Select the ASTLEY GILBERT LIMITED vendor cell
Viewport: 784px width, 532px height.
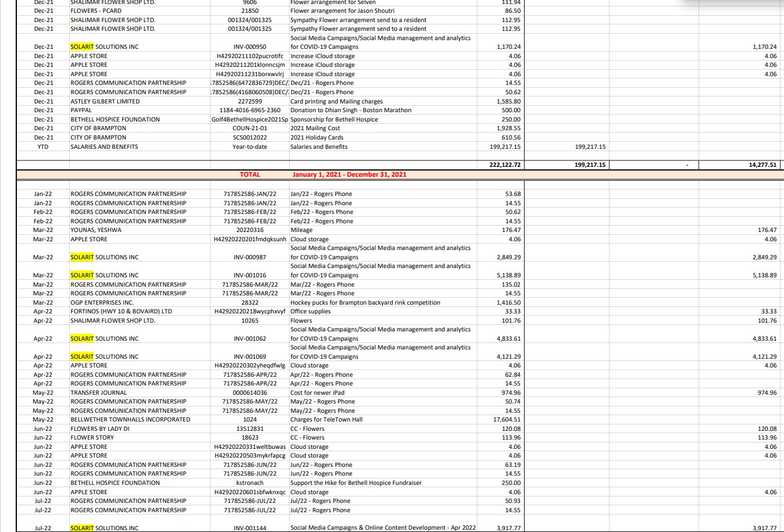pyautogui.click(x=105, y=101)
